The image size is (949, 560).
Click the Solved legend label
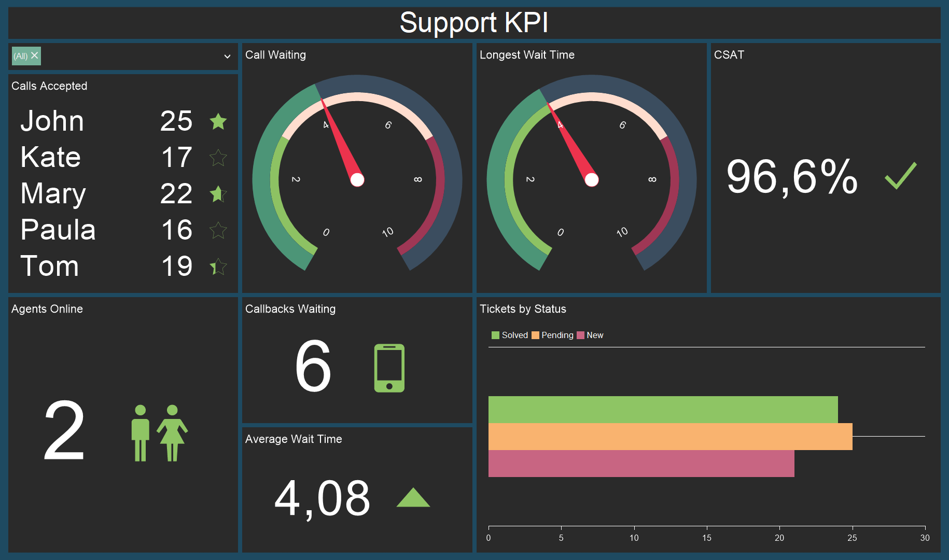pos(515,335)
